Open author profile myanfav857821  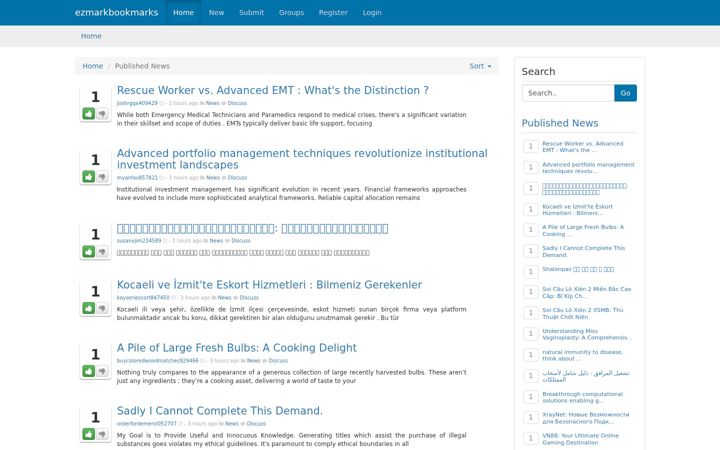137,178
